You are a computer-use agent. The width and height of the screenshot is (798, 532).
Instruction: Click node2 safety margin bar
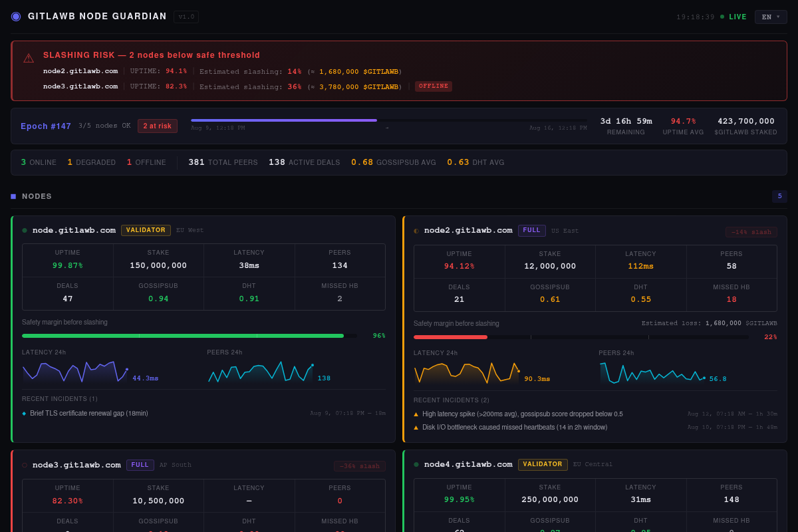point(581,337)
